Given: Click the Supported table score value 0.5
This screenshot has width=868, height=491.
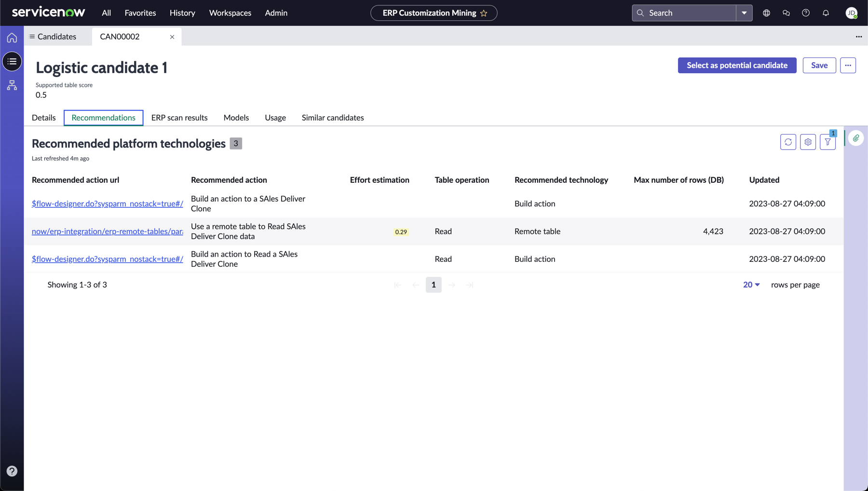Looking at the screenshot, I should 41,95.
